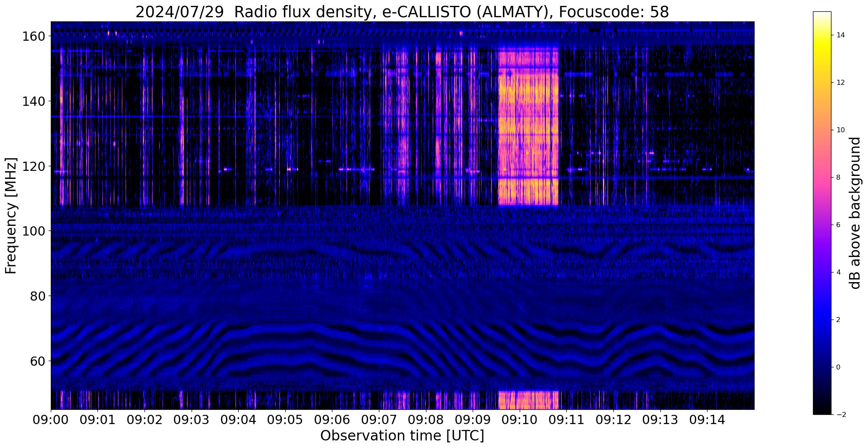Viewport: 868px width, 448px height.
Task: Click the 09:11 time tick label
Action: tap(567, 420)
